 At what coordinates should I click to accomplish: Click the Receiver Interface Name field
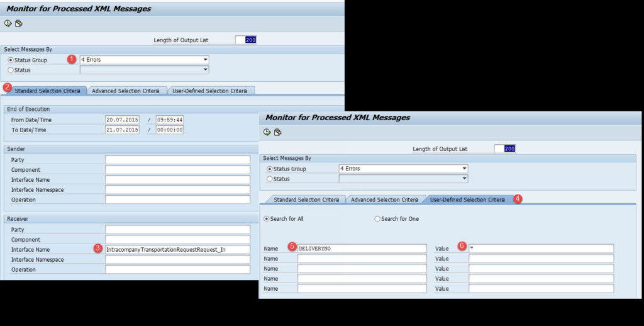177,249
